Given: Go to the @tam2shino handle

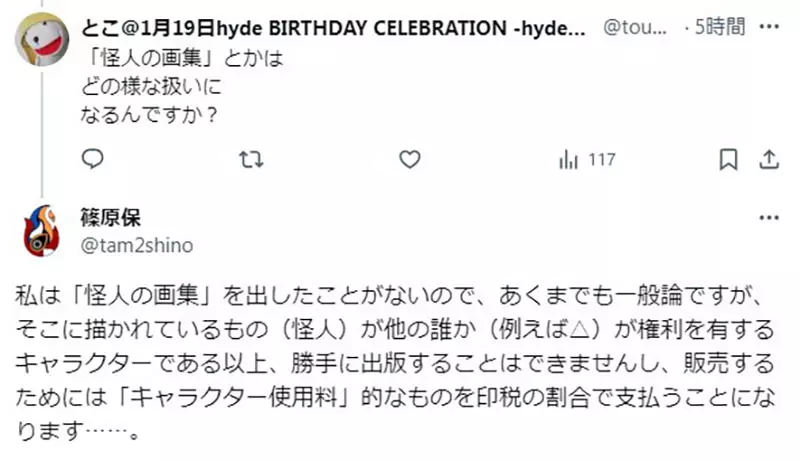Looking at the screenshot, I should (135, 245).
